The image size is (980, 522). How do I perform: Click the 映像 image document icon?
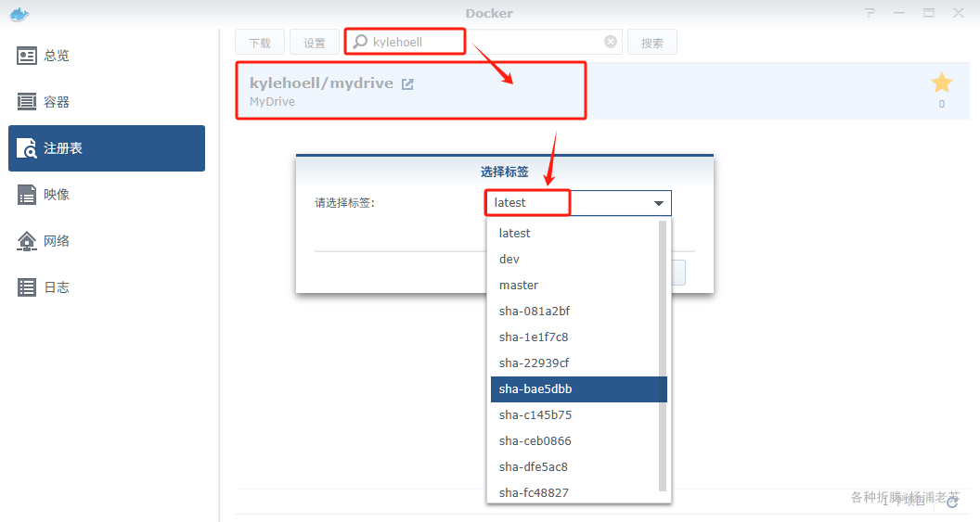26,194
